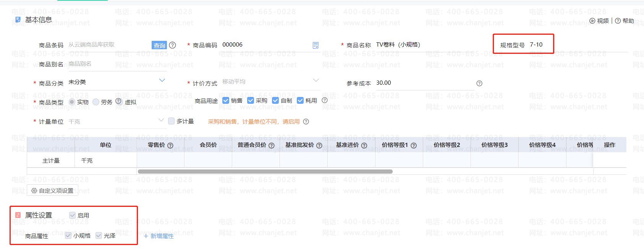The height and width of the screenshot is (250, 644).
Task: Click the help icon after 耗用
Action: pyautogui.click(x=325, y=100)
